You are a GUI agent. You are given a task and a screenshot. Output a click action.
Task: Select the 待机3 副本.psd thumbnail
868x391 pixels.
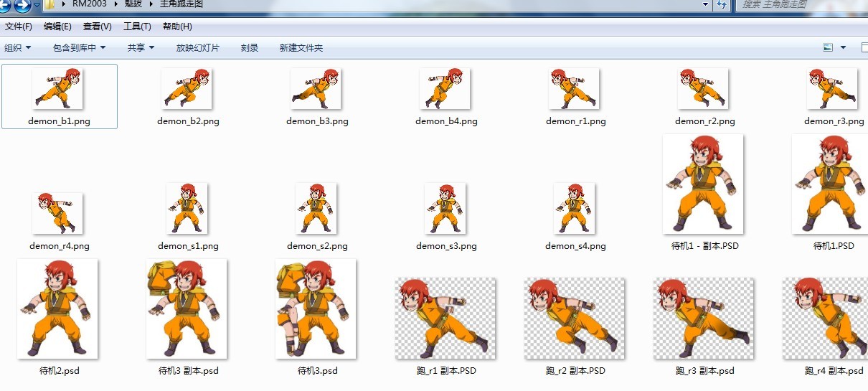pos(187,309)
